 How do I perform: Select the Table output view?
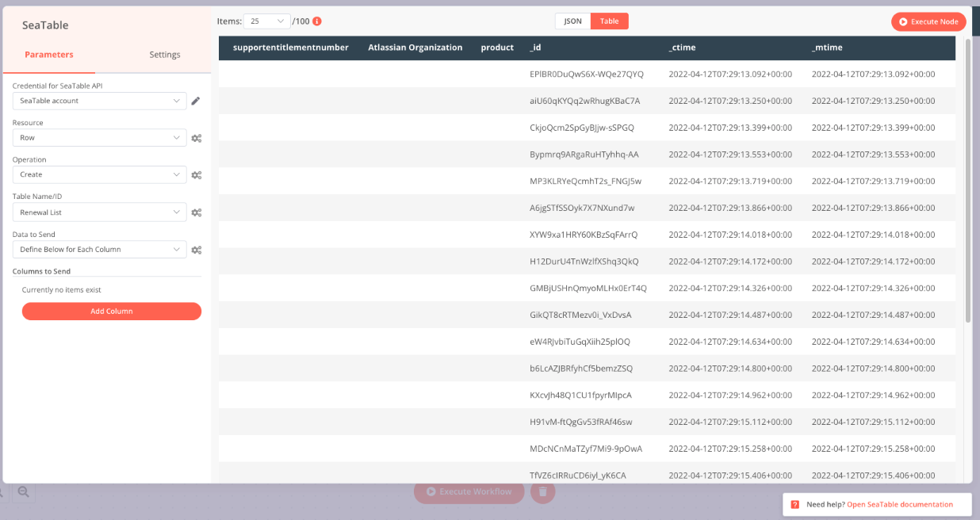point(609,21)
